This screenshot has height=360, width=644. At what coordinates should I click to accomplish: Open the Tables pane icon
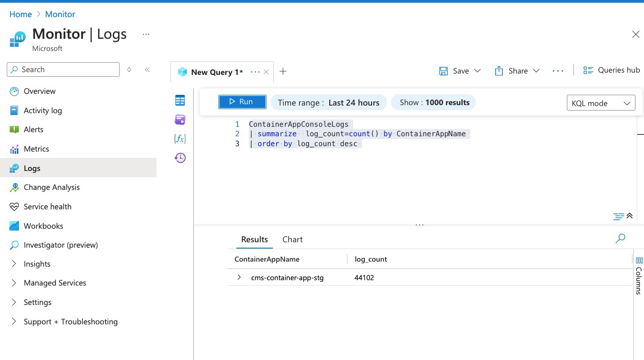pos(180,101)
